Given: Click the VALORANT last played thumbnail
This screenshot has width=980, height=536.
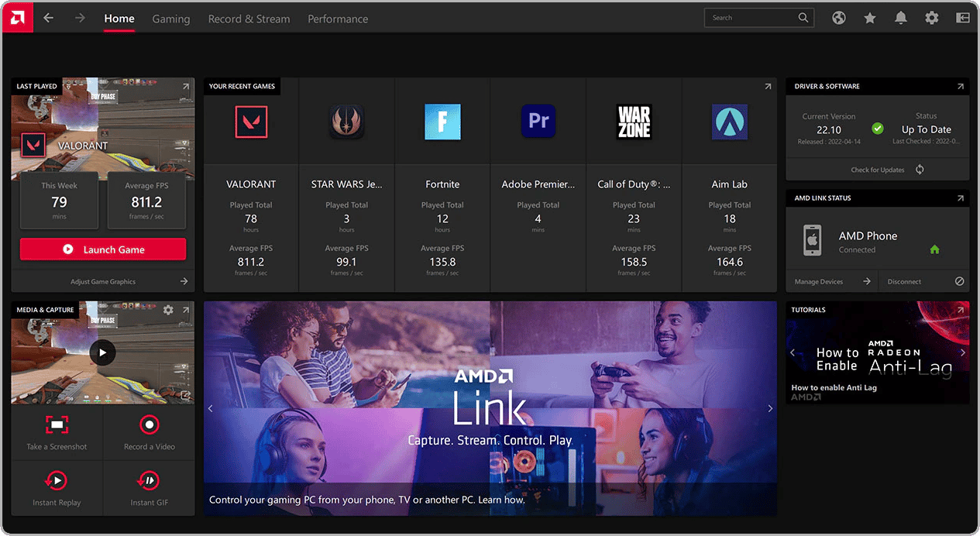Looking at the screenshot, I should coord(103,129).
